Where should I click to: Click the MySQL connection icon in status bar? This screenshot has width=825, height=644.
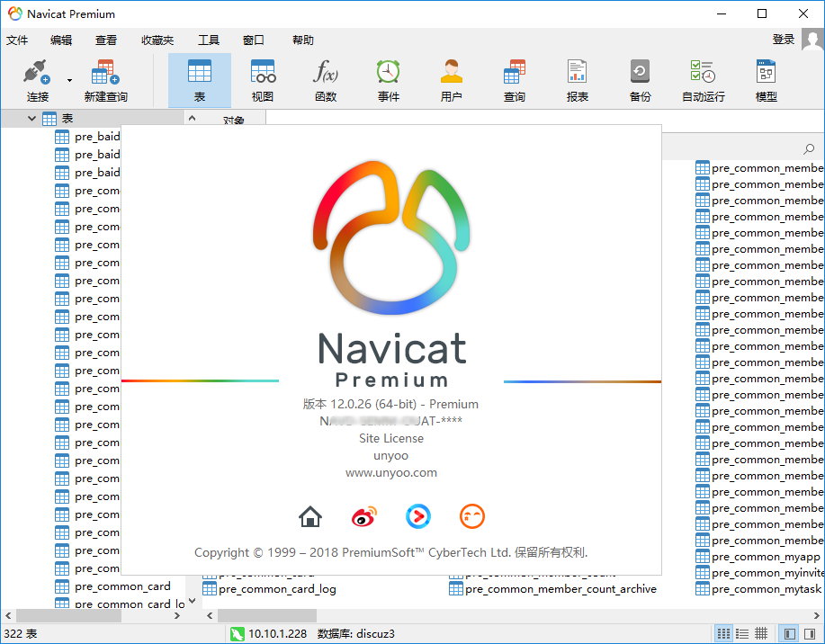(238, 633)
